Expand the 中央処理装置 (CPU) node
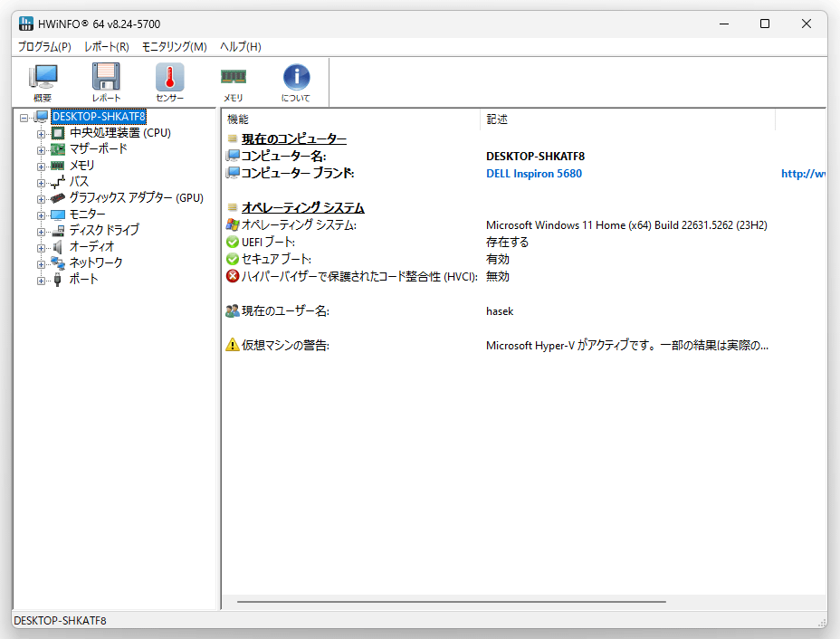Screen dimensions: 840x639 pyautogui.click(x=42, y=134)
